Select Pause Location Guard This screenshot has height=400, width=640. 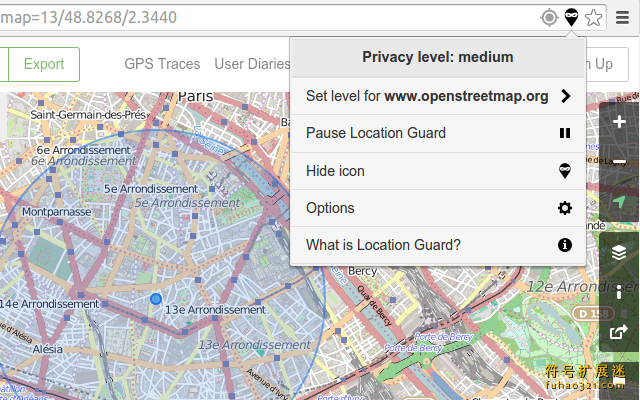[x=438, y=133]
